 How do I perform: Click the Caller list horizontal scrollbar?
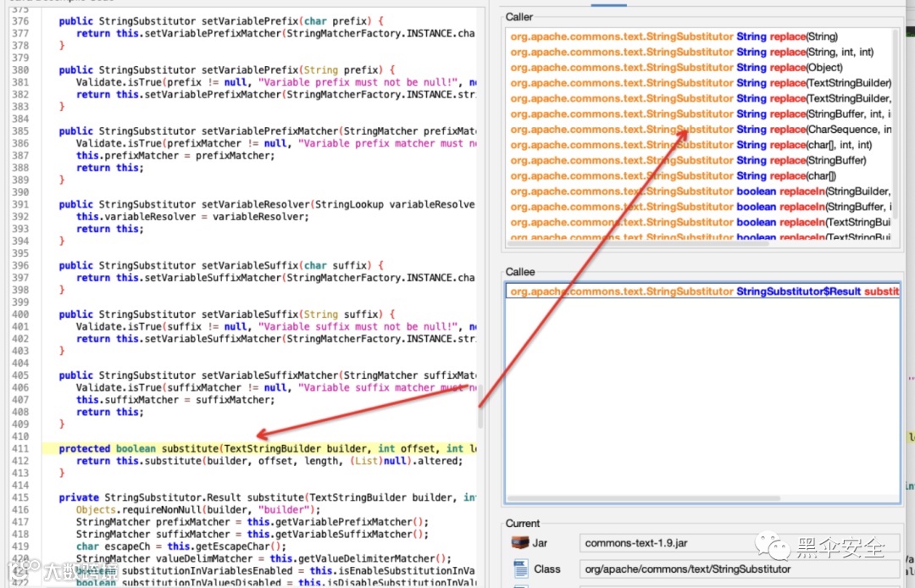pyautogui.click(x=639, y=243)
